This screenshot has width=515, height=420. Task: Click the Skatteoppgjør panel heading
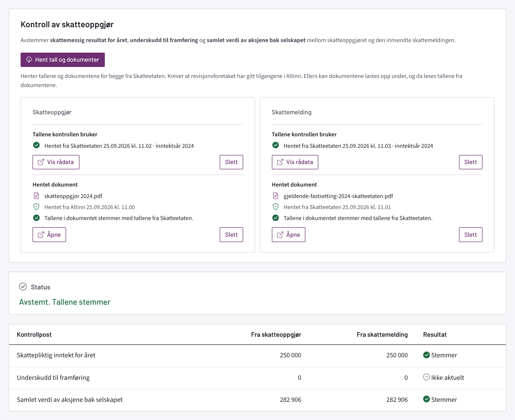click(x=52, y=112)
